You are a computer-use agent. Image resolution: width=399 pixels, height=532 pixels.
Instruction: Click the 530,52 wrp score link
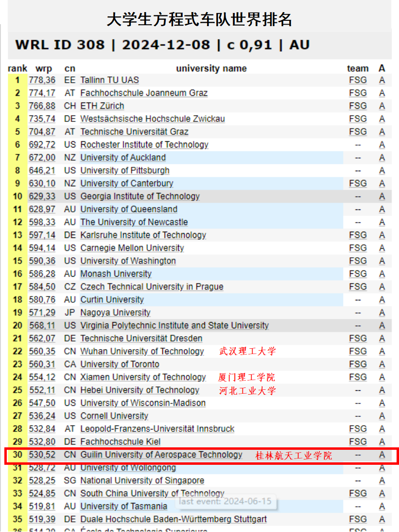42,455
